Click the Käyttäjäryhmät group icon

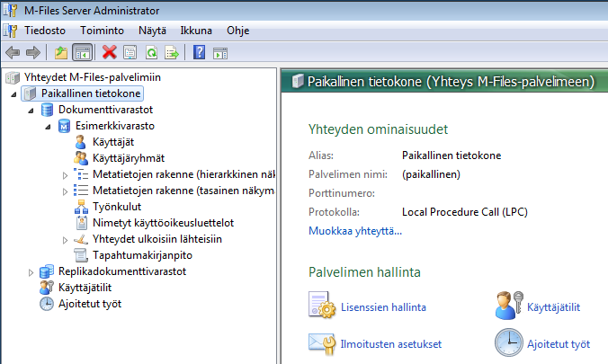(81, 158)
